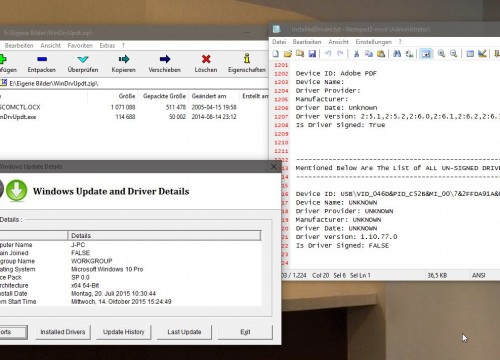Click zip folder icon in 7-Zip address bar

tap(3, 83)
